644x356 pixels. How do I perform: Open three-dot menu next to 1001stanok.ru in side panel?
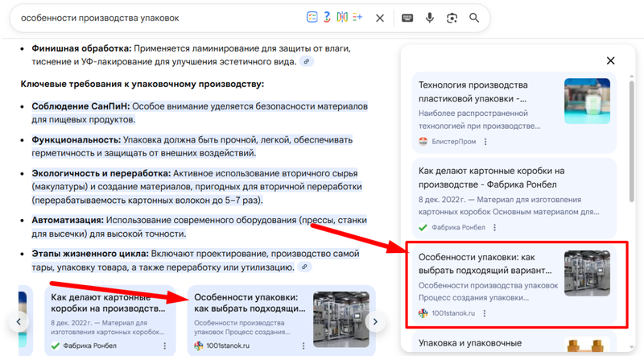click(x=485, y=313)
